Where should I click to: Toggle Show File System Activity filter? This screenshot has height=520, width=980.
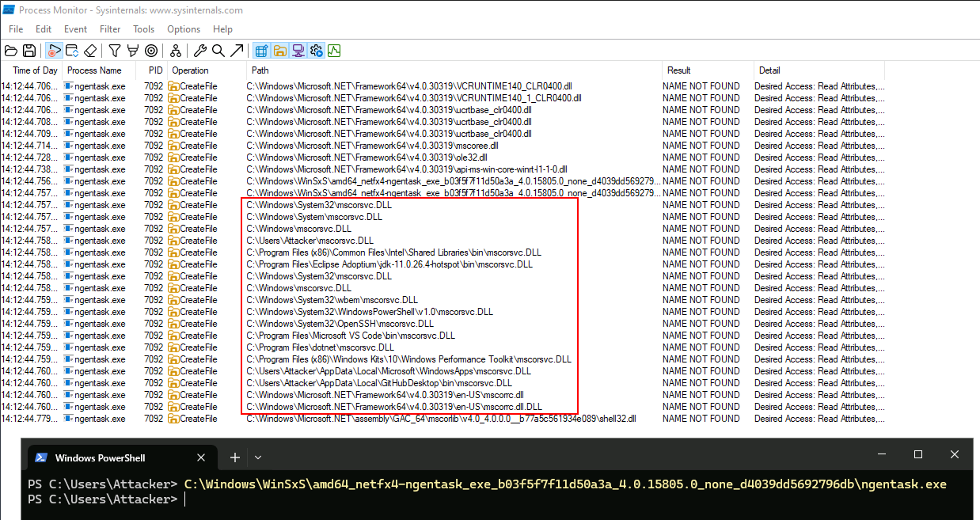(x=280, y=51)
